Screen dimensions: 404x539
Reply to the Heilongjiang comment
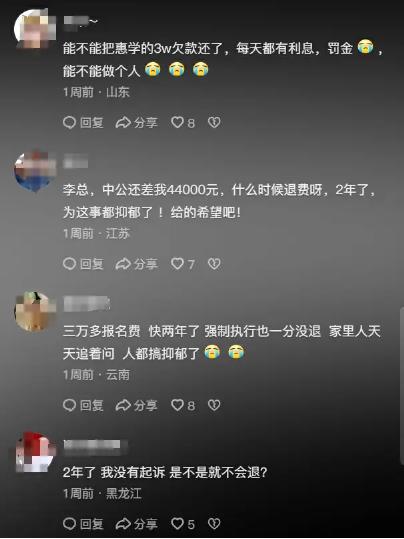(x=83, y=524)
